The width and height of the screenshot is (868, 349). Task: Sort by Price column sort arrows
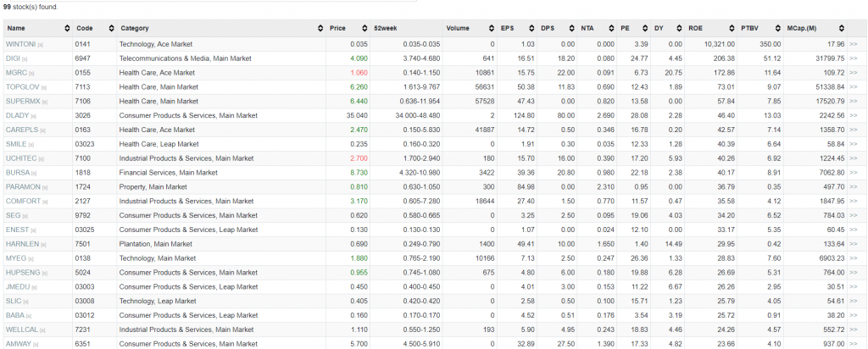pyautogui.click(x=364, y=28)
